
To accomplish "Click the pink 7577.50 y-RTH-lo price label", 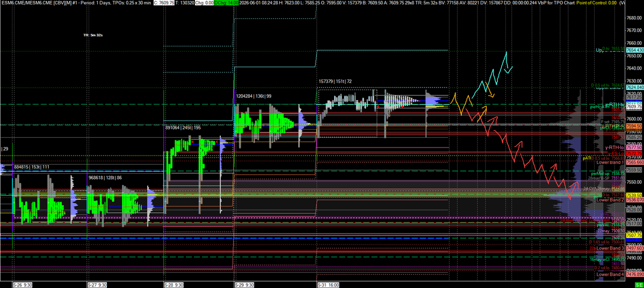I will 634,147.
